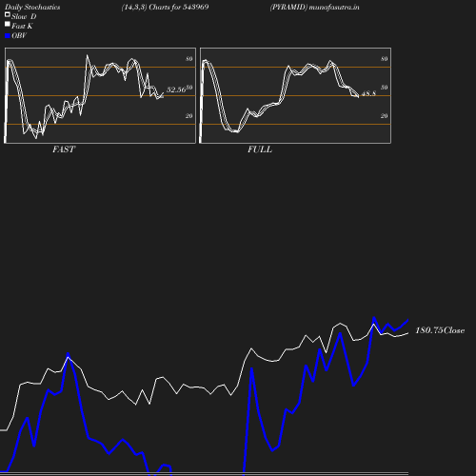
Task: Click the 48.8 value in FULL chart
Action: coord(368,93)
